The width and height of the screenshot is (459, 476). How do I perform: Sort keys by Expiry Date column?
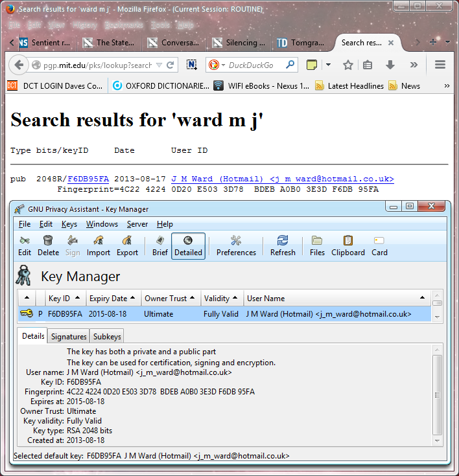pyautogui.click(x=113, y=298)
